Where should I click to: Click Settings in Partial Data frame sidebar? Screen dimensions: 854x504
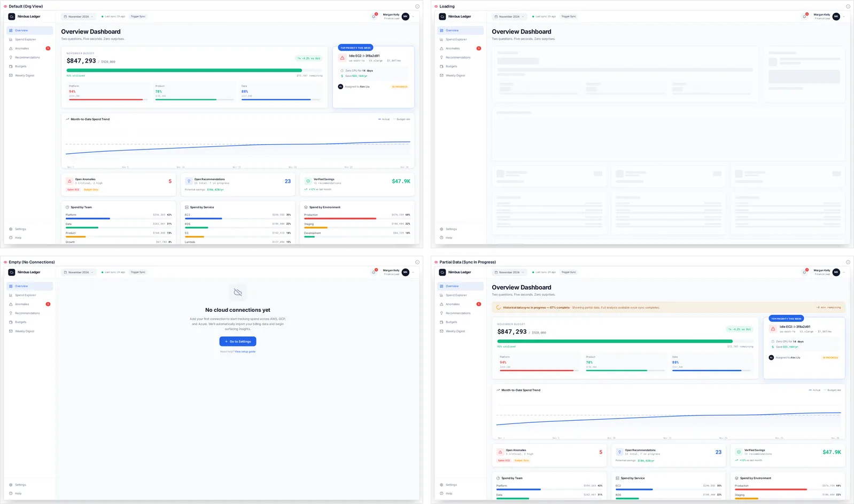click(x=460, y=485)
